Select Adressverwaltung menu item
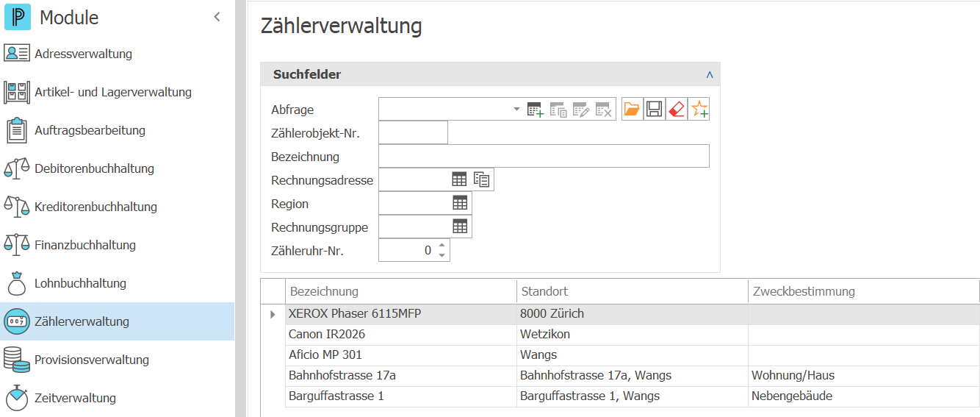The height and width of the screenshot is (417, 980). click(118, 54)
